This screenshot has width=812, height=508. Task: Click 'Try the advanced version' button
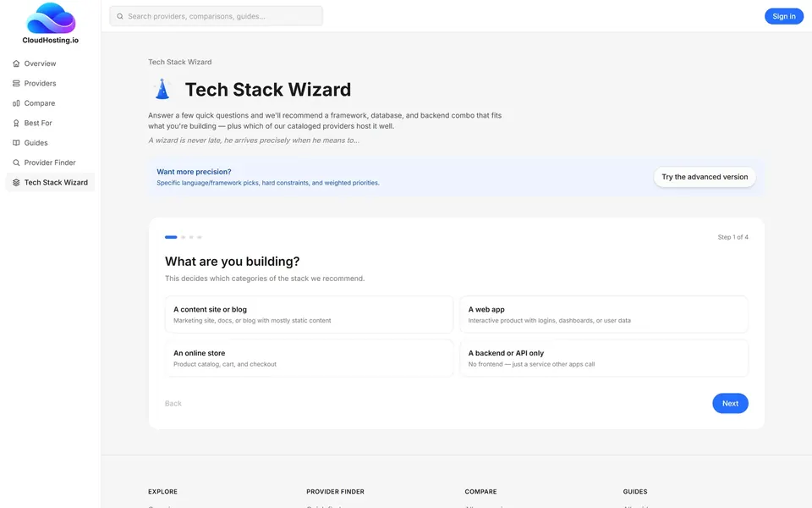tap(705, 177)
